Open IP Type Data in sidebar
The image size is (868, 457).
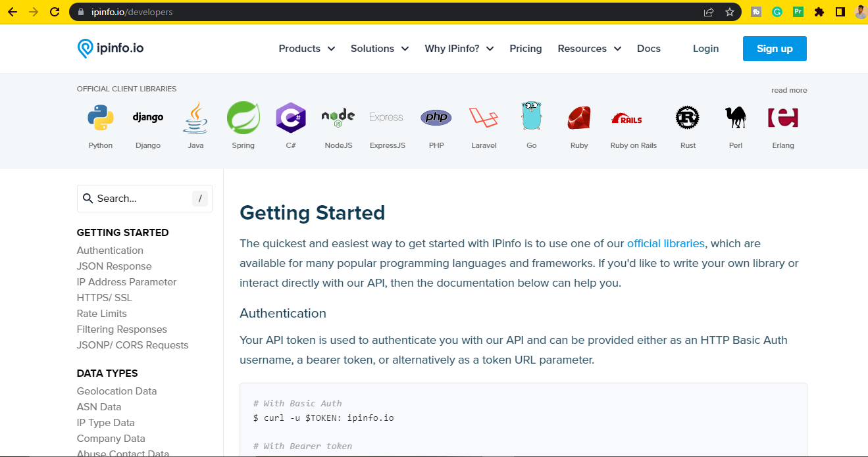point(105,423)
